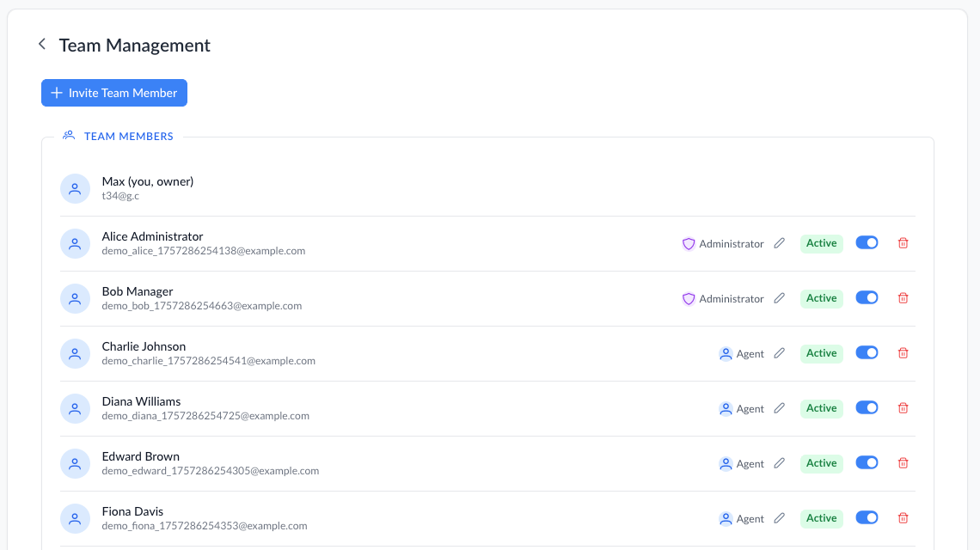Remove Charlie Johnson via trash icon

click(x=903, y=353)
